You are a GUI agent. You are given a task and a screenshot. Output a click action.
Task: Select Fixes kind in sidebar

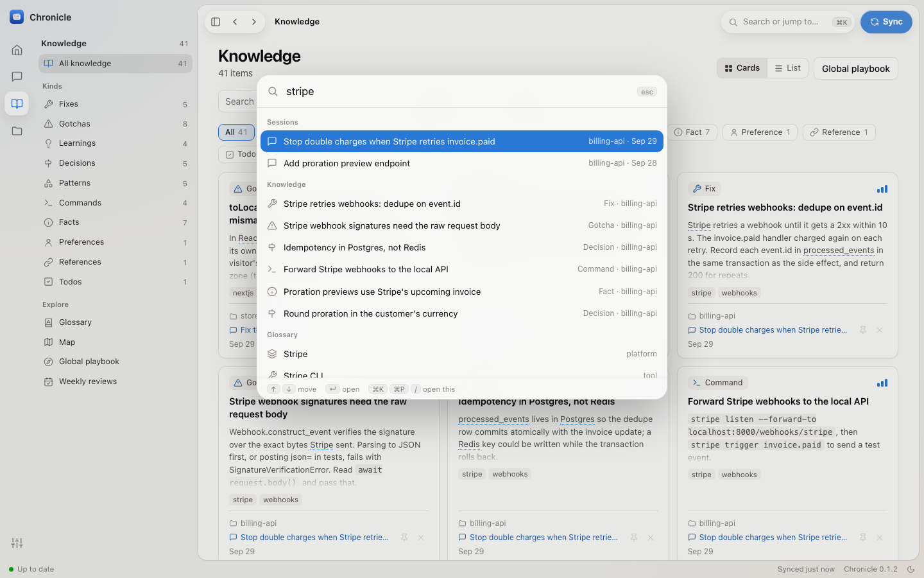click(116, 104)
